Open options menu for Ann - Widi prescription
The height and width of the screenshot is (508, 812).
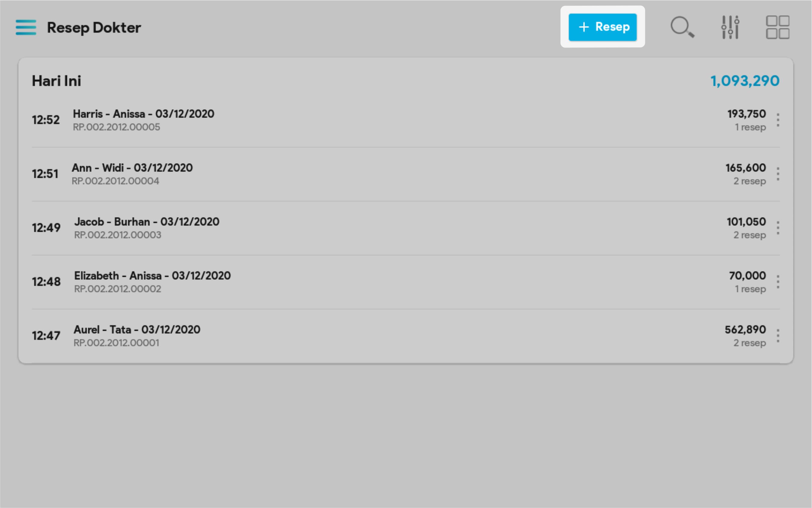point(778,174)
